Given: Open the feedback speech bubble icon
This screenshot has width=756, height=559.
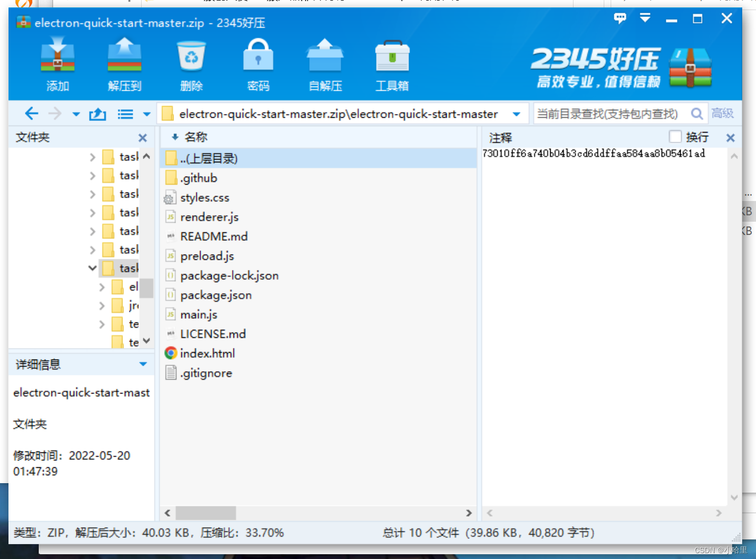Looking at the screenshot, I should click(x=620, y=19).
